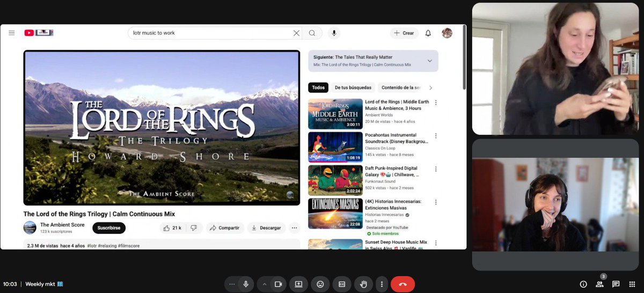Screen dimensions: 644x293
Task: Open more actions under the video
Action: click(294, 228)
